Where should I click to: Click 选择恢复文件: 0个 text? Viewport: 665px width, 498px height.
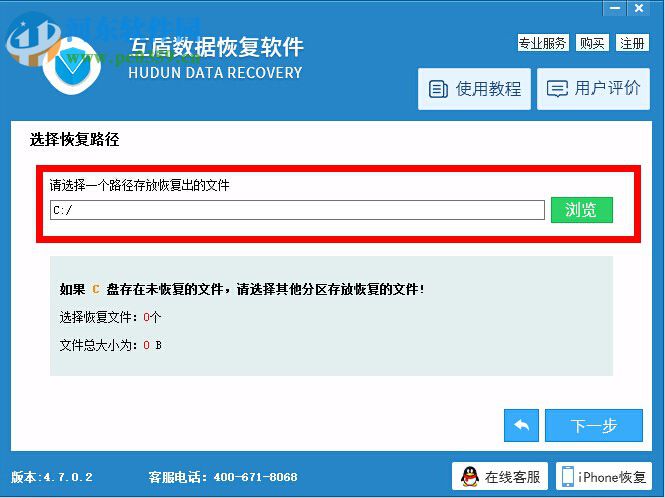[110, 317]
